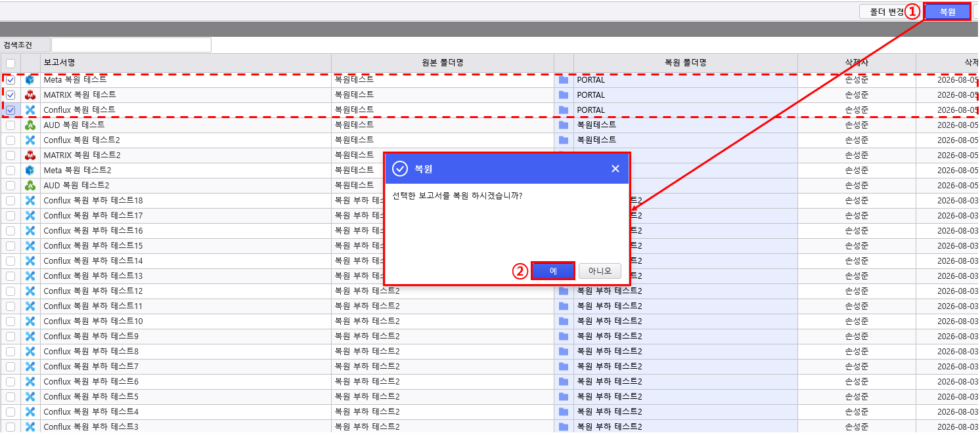Click folder icon in 부하 테스트5 row
The width and height of the screenshot is (980, 435).
tap(564, 396)
